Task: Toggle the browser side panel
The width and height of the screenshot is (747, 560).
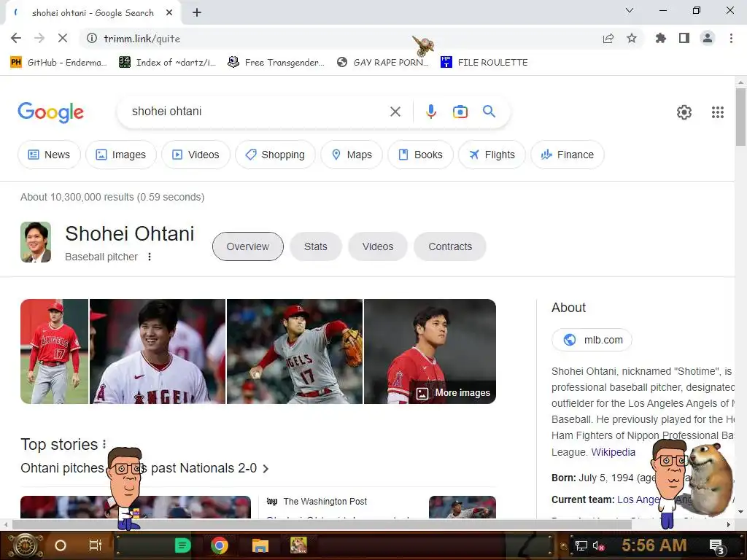Action: (x=684, y=38)
